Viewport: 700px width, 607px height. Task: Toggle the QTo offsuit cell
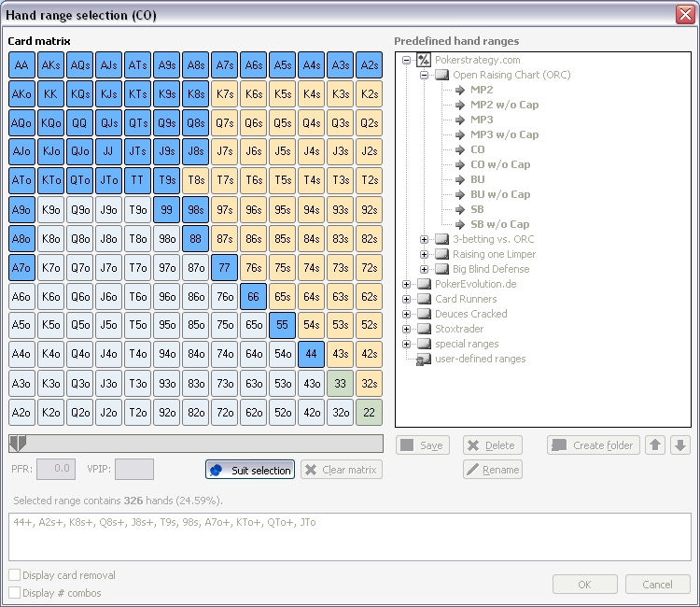(x=79, y=180)
